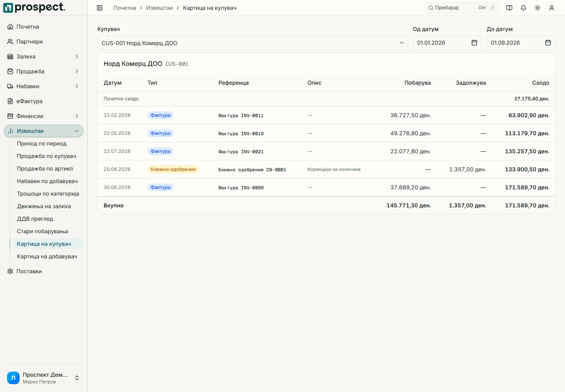Open notifications bell icon
This screenshot has width=565, height=392.
(523, 8)
